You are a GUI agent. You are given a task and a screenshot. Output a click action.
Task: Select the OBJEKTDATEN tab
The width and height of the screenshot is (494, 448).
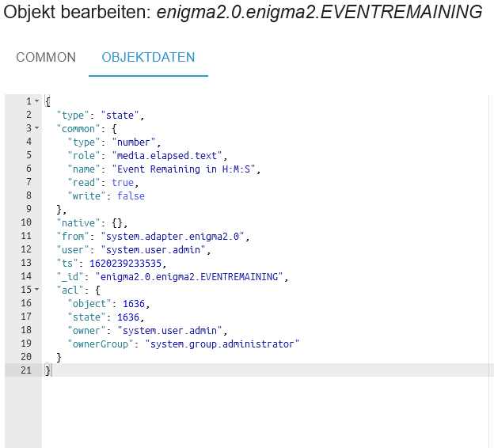pos(148,57)
